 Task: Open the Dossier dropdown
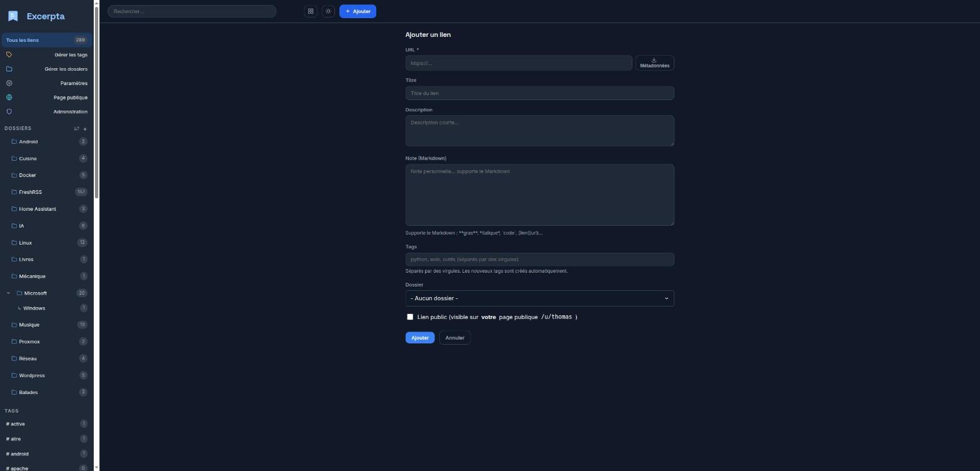click(539, 298)
